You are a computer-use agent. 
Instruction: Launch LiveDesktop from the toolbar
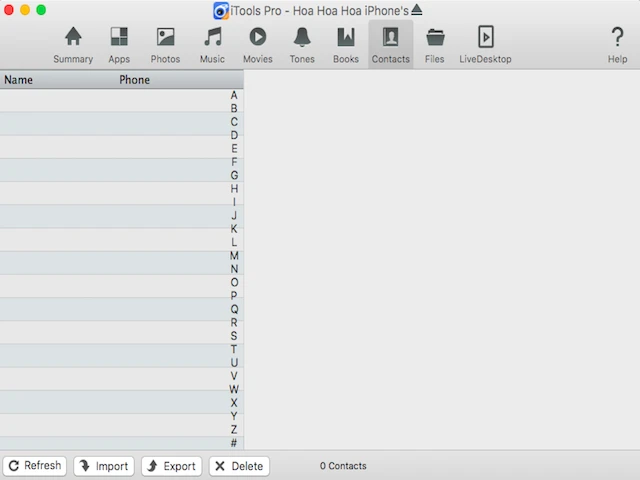(x=485, y=44)
